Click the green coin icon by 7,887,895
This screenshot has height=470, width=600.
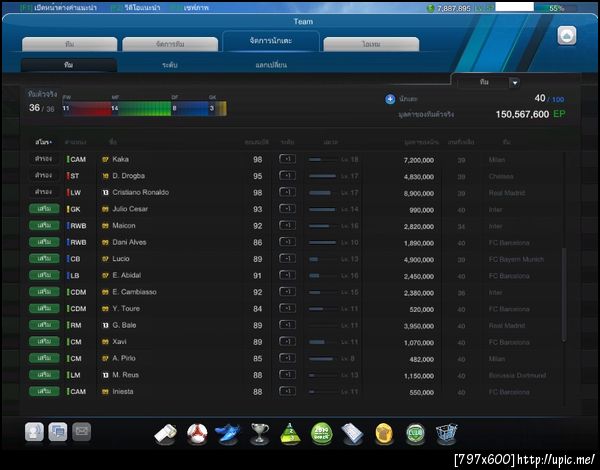(x=430, y=8)
